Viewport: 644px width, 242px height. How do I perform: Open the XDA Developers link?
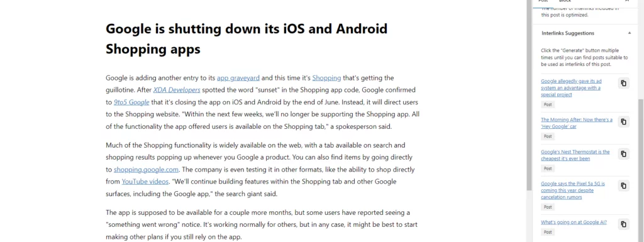[x=177, y=90]
